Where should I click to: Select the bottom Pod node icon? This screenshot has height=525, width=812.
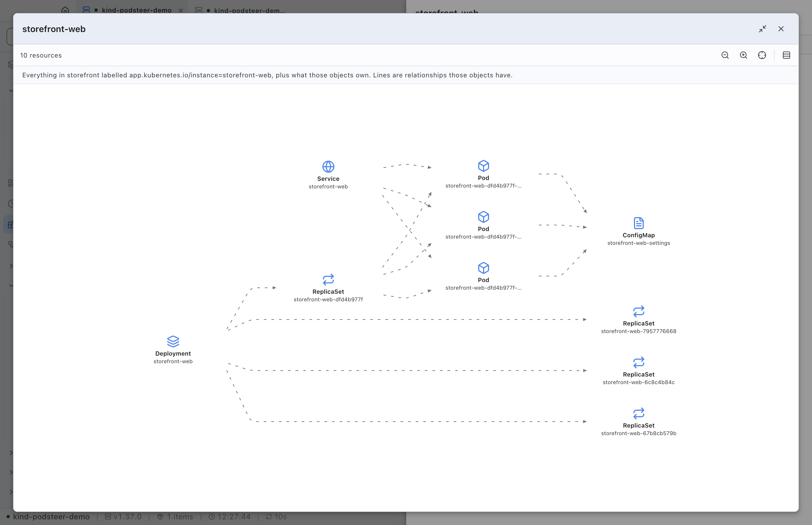pyautogui.click(x=483, y=268)
